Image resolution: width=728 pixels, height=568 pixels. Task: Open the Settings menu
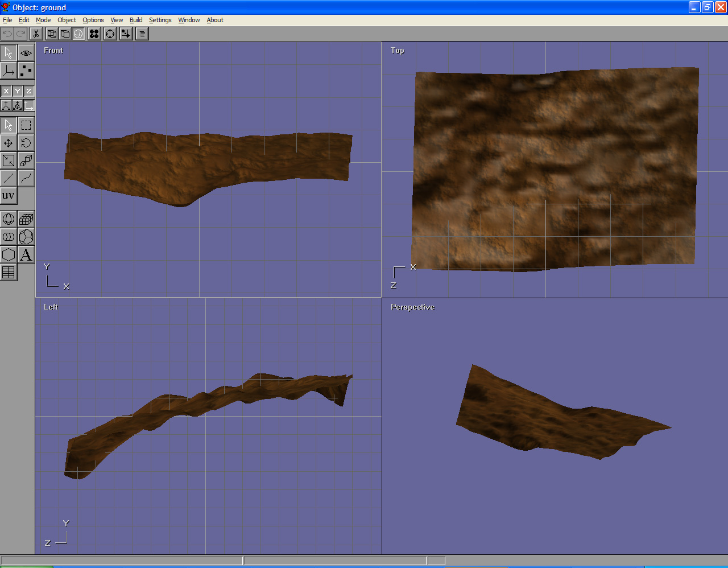[160, 20]
